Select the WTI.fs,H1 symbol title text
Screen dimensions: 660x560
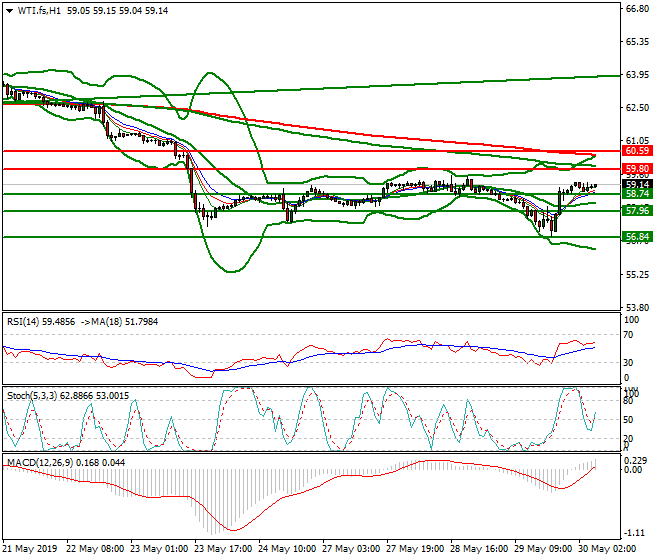tap(39, 11)
